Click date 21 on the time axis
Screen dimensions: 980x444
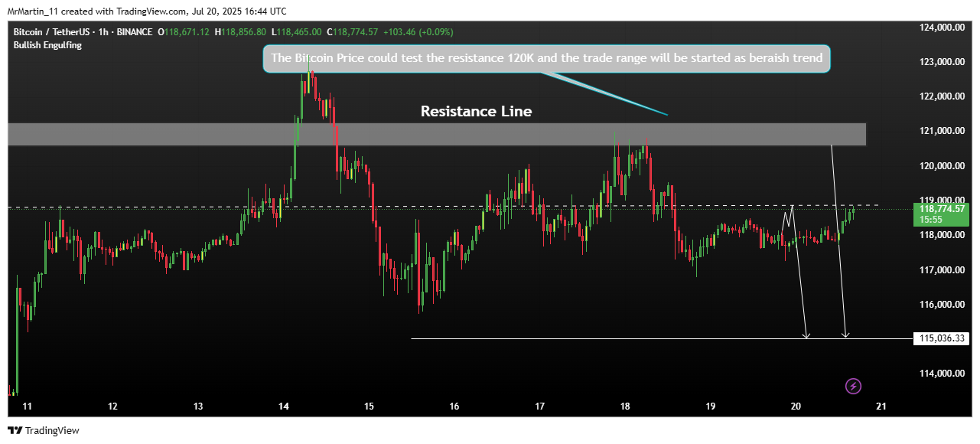point(881,406)
